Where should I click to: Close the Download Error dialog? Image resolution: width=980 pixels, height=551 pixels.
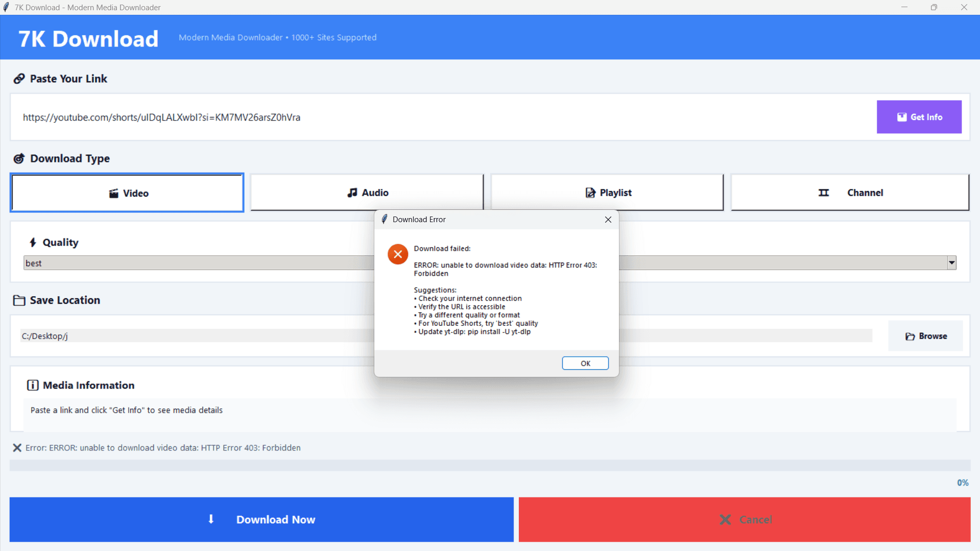[x=608, y=220]
